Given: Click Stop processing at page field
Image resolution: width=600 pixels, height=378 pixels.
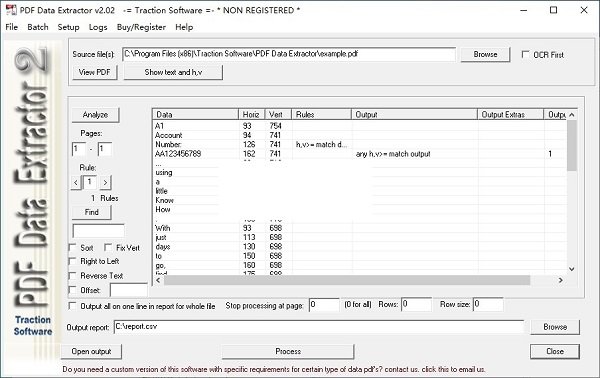Looking at the screenshot, I should 324,305.
